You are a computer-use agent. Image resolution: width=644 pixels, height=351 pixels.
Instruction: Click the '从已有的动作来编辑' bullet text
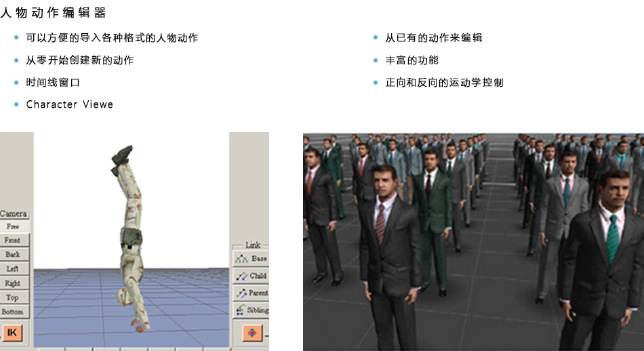pyautogui.click(x=434, y=38)
